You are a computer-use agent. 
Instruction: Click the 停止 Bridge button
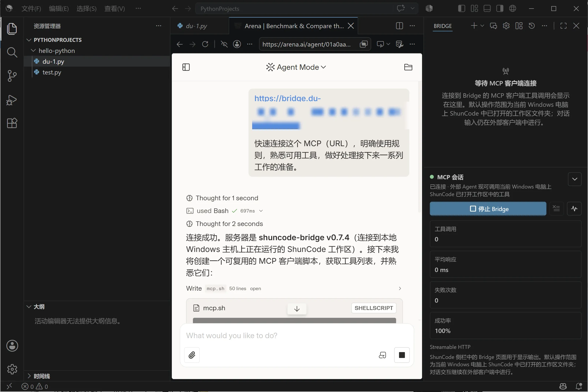(488, 209)
